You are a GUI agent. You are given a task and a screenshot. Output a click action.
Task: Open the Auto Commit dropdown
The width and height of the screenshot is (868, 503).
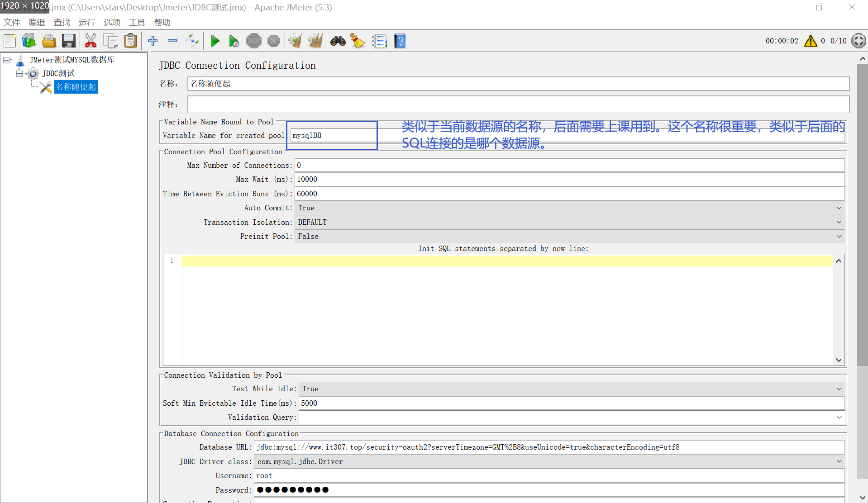[x=839, y=208]
